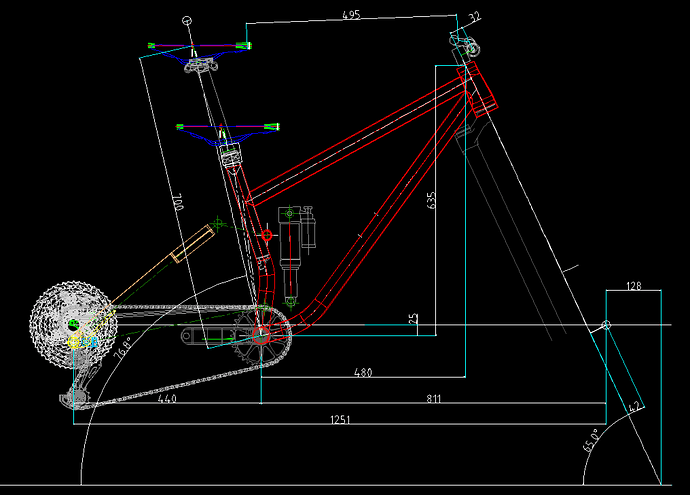Select the 495 dimension text at top
The image size is (690, 495).
pyautogui.click(x=351, y=15)
